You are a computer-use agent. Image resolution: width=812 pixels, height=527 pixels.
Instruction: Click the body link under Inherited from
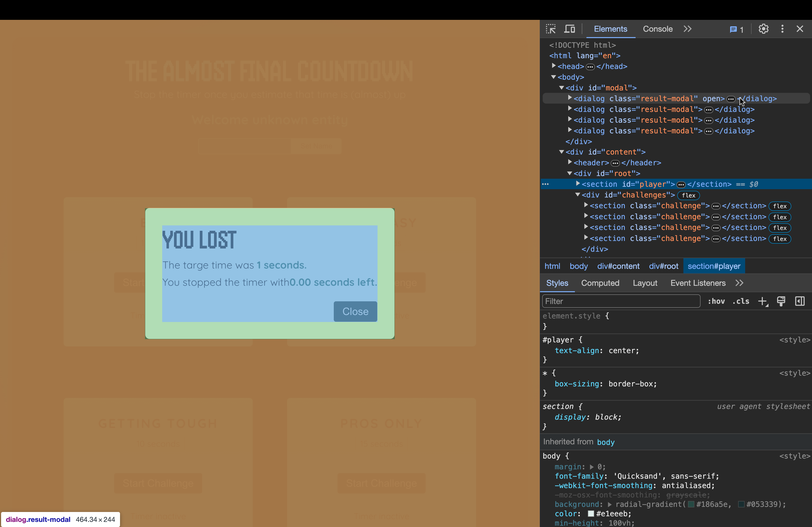click(x=606, y=442)
